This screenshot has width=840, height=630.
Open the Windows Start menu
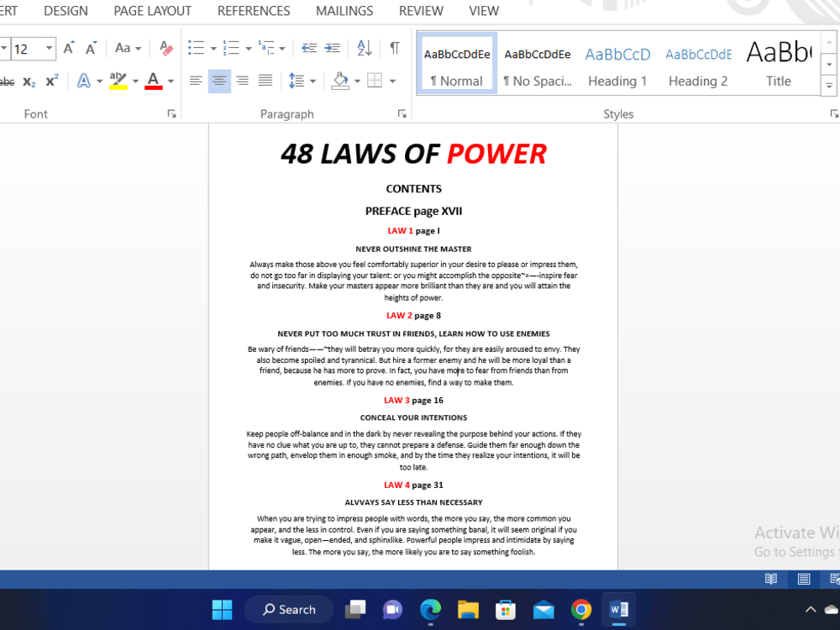point(222,610)
